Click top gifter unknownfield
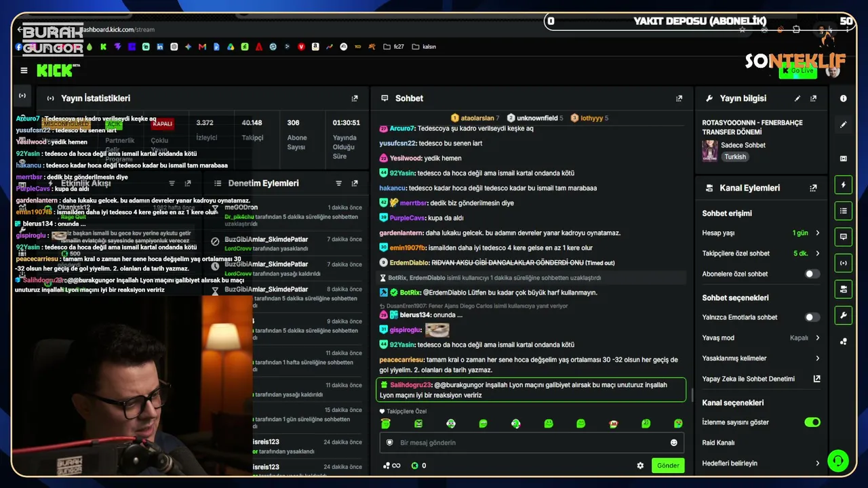The image size is (868, 488). pyautogui.click(x=536, y=118)
